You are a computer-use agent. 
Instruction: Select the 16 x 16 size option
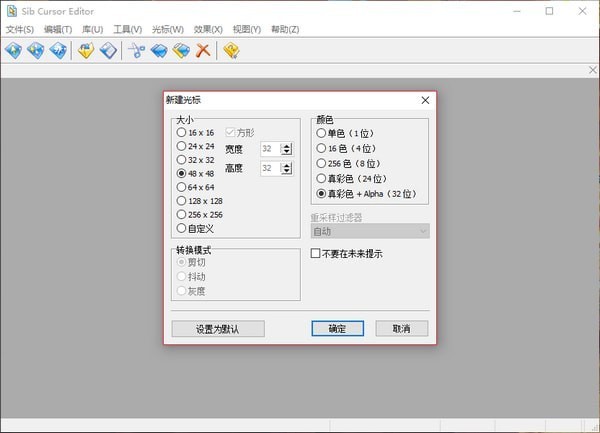point(181,132)
